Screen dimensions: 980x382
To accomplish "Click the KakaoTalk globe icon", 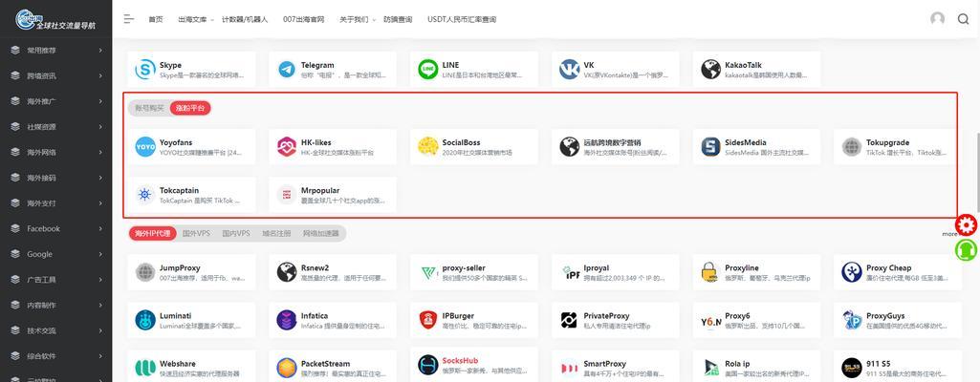I will click(710, 70).
